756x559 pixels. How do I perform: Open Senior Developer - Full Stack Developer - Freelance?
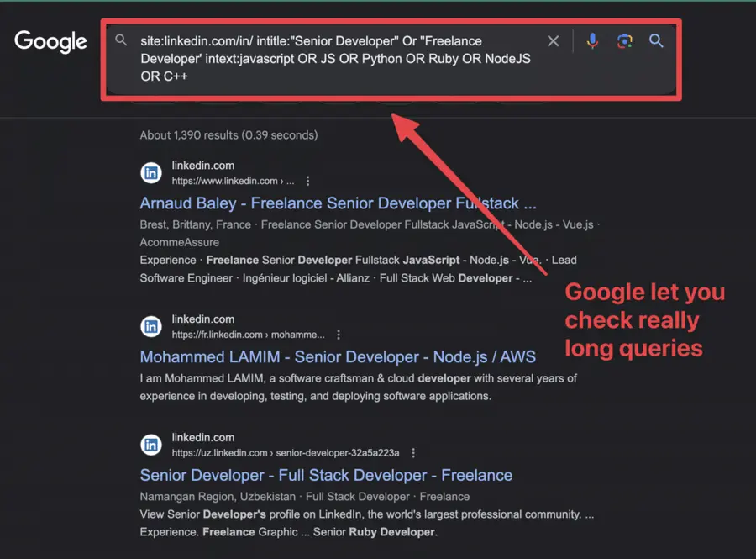[326, 475]
